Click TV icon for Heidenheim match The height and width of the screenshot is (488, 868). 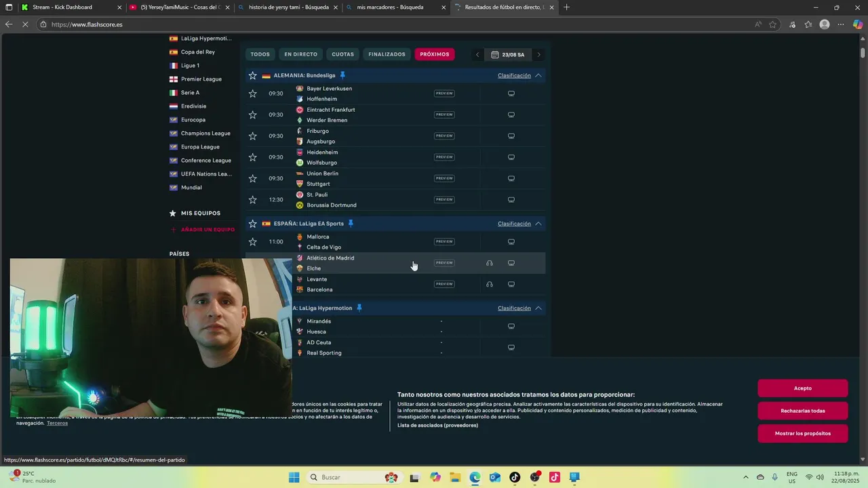click(511, 157)
